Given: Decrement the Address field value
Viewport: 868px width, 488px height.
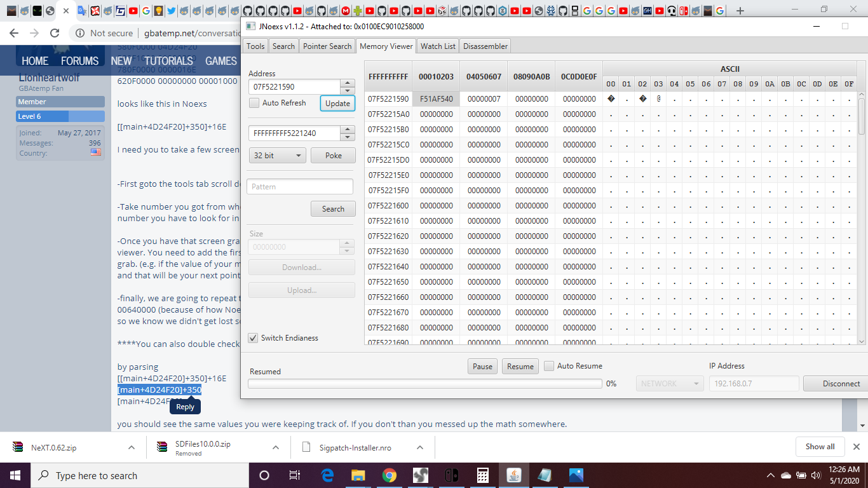Looking at the screenshot, I should [x=348, y=90].
